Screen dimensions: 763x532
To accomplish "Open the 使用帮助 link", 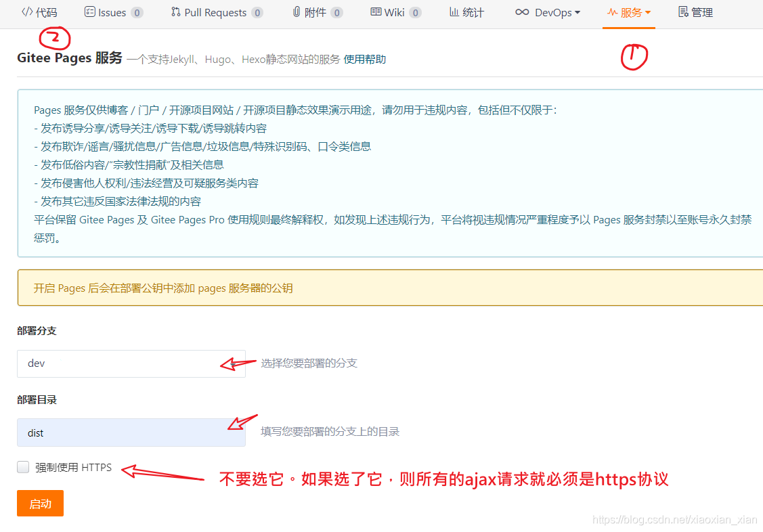I will click(x=365, y=60).
